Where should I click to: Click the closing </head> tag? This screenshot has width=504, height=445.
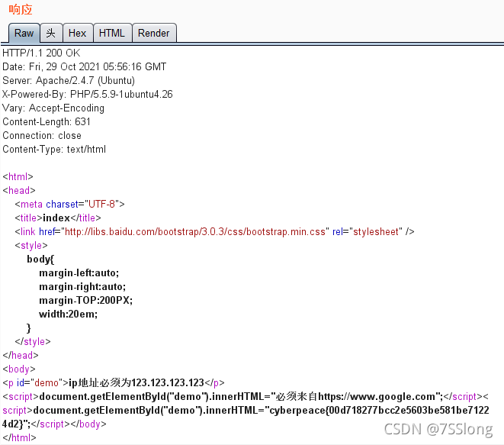tap(21, 355)
